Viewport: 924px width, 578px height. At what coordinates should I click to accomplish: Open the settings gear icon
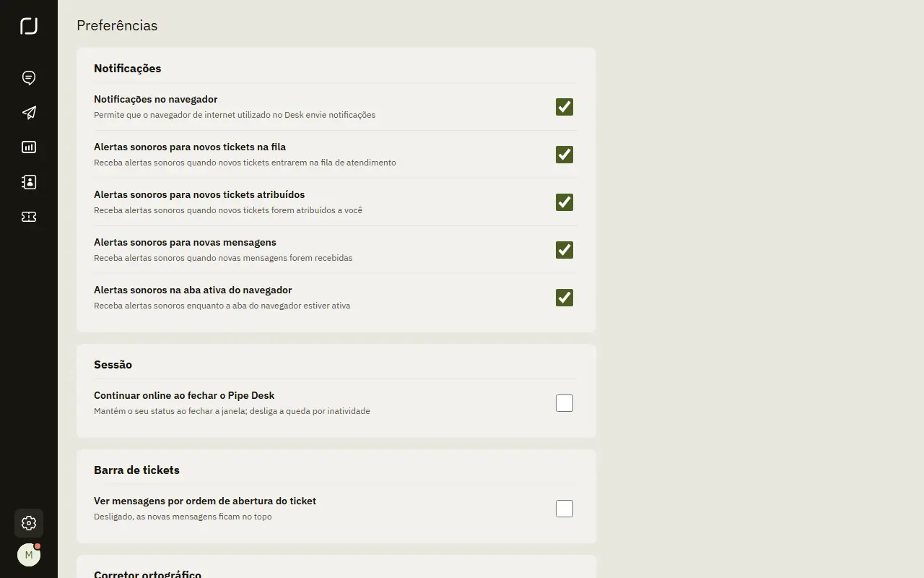[29, 523]
